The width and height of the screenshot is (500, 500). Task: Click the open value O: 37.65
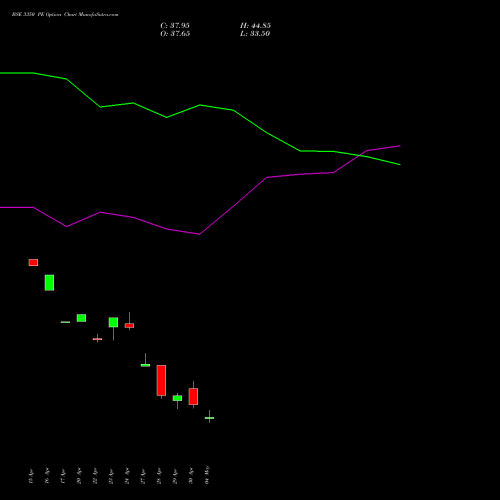pyautogui.click(x=175, y=34)
